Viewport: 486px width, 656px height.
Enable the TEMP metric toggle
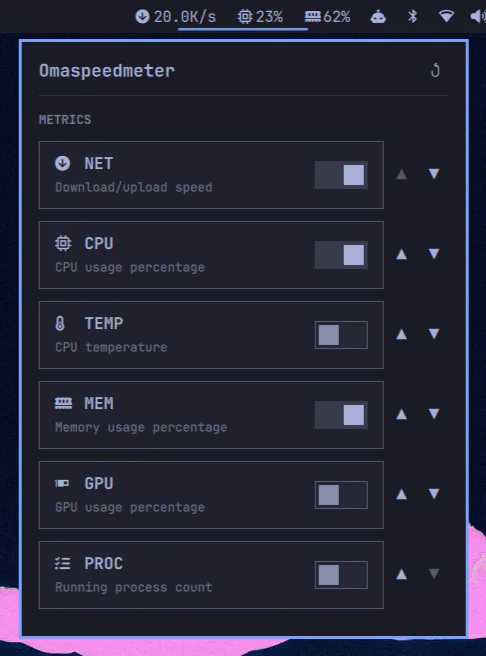pos(341,335)
